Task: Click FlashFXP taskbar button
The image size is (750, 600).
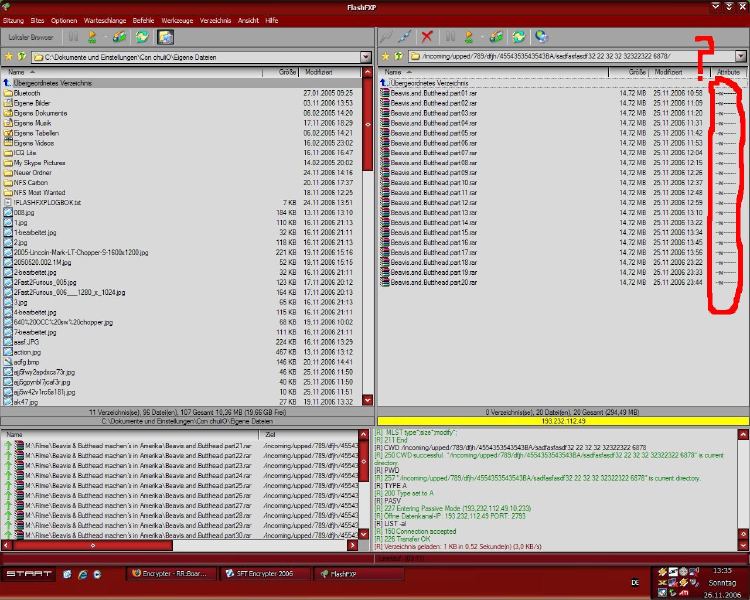Action: click(359, 573)
